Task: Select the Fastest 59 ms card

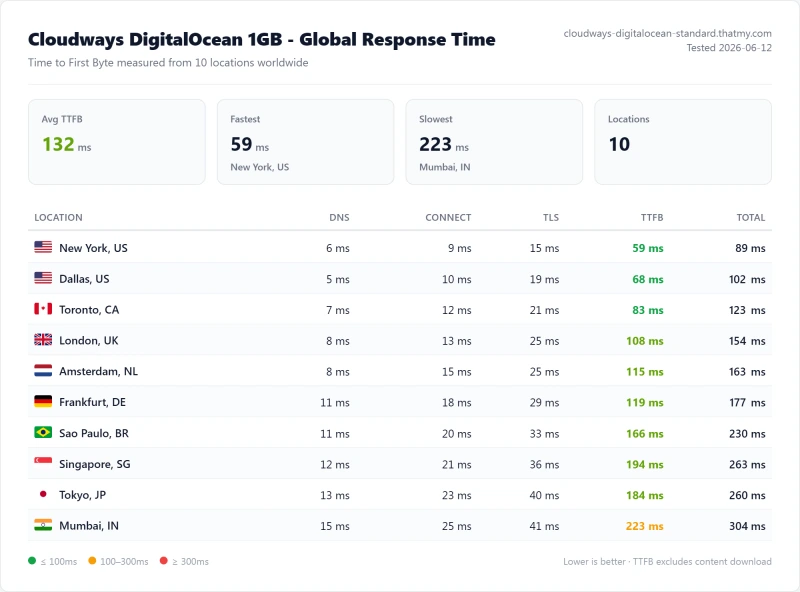Action: [306, 142]
